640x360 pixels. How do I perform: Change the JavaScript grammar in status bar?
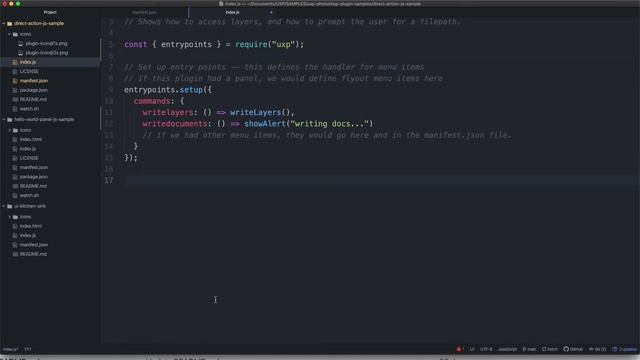tap(507, 349)
